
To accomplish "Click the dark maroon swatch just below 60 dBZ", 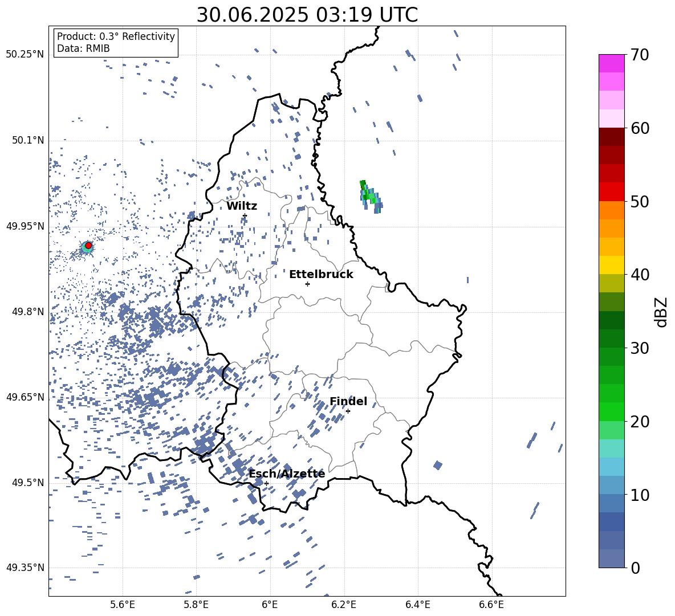I will click(612, 137).
